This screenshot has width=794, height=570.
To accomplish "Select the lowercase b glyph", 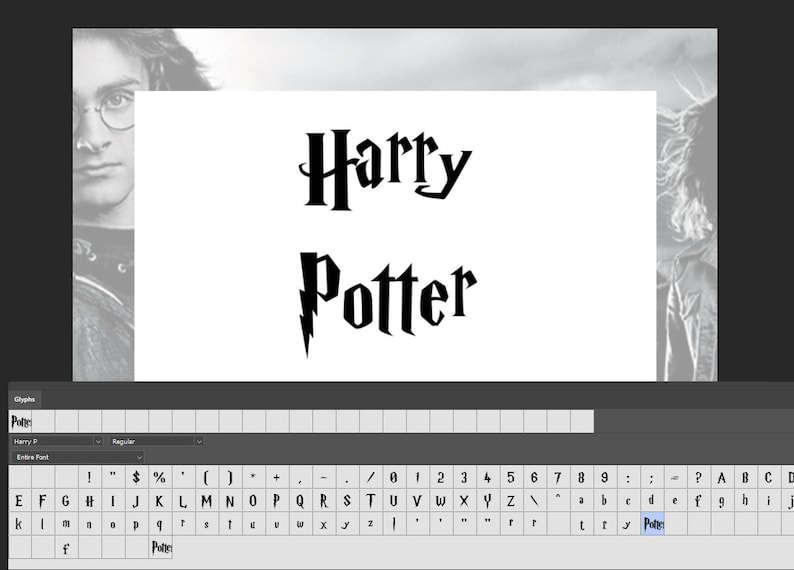I will (604, 501).
